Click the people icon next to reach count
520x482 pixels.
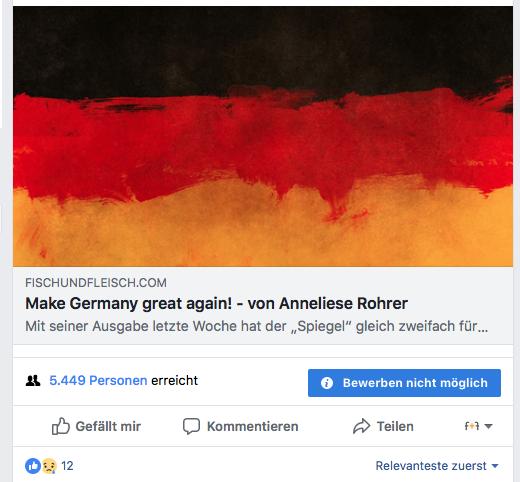pyautogui.click(x=33, y=380)
